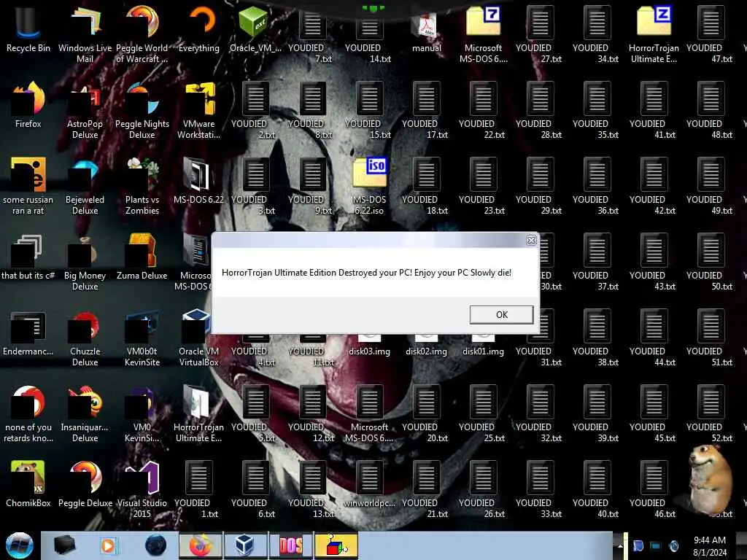Image resolution: width=747 pixels, height=560 pixels.
Task: Select the 'some russian ran a rat' icon
Action: coord(28,187)
